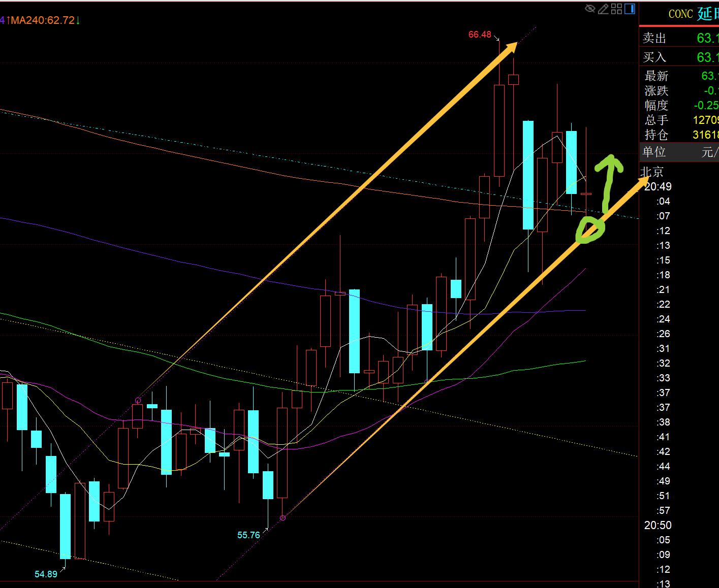719x588 pixels.
Task: Click the 涨跌 change label
Action: click(x=657, y=91)
